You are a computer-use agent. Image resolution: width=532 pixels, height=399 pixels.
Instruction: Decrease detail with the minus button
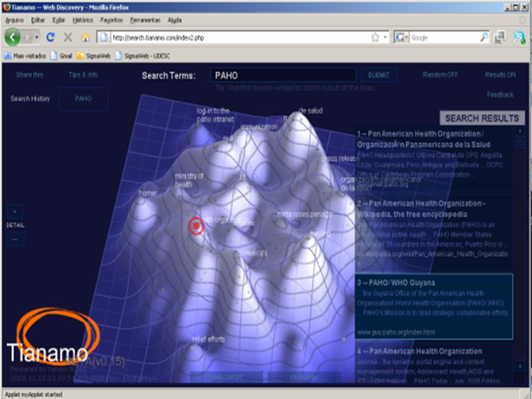pyautogui.click(x=15, y=239)
